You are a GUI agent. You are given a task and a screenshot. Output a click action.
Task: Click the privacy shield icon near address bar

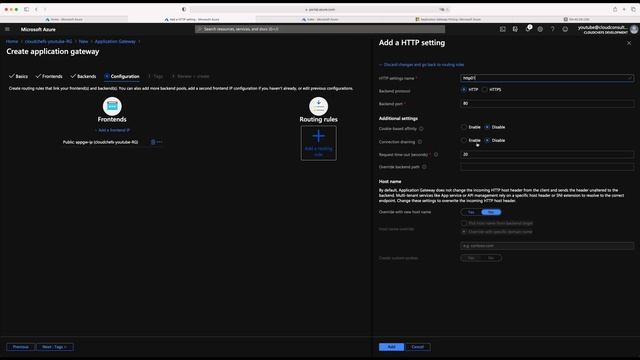(184, 9)
